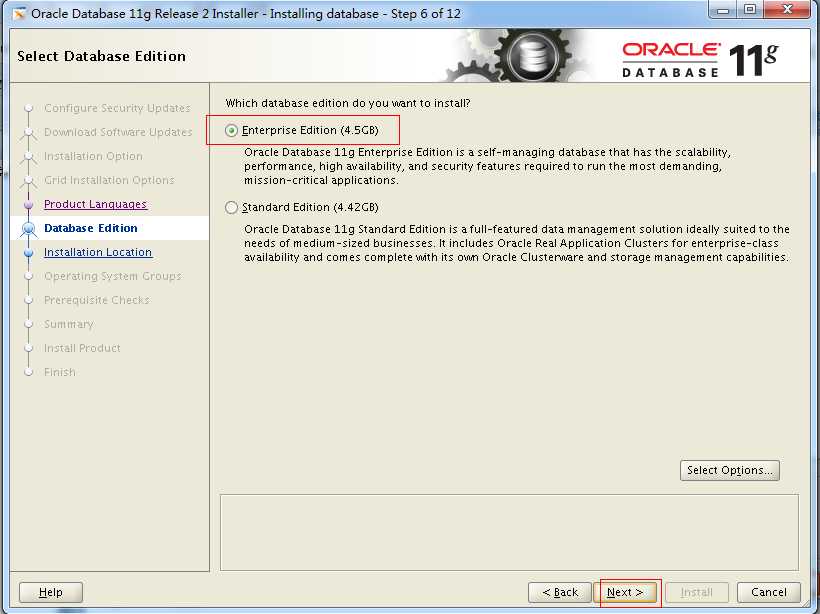
Task: Jump to Installation Location step
Action: pos(98,252)
